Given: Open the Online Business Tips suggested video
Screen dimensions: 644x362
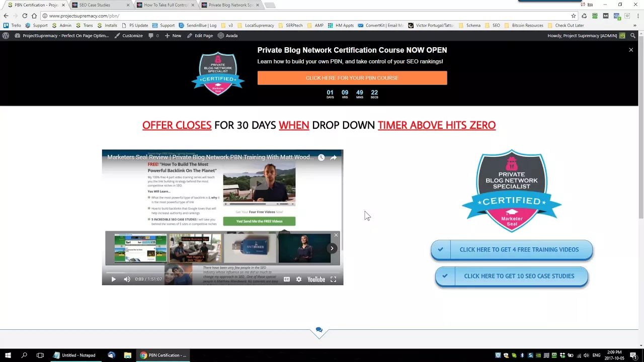Looking at the screenshot, I should 195,248.
